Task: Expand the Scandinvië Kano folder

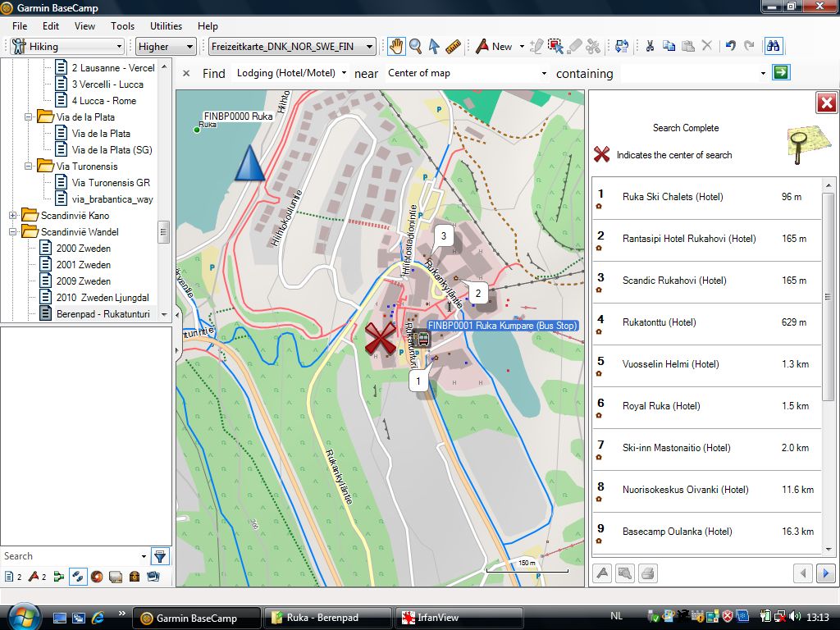Action: [x=13, y=216]
